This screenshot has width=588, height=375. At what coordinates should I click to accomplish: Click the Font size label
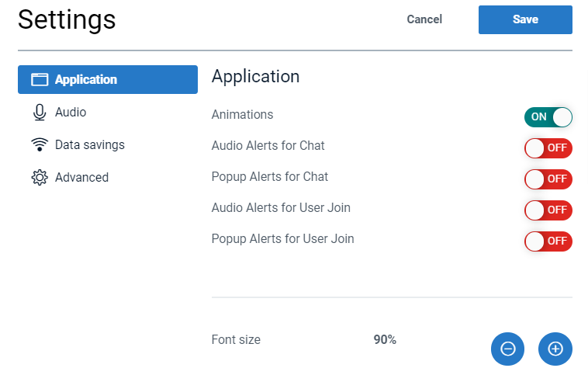click(x=236, y=340)
